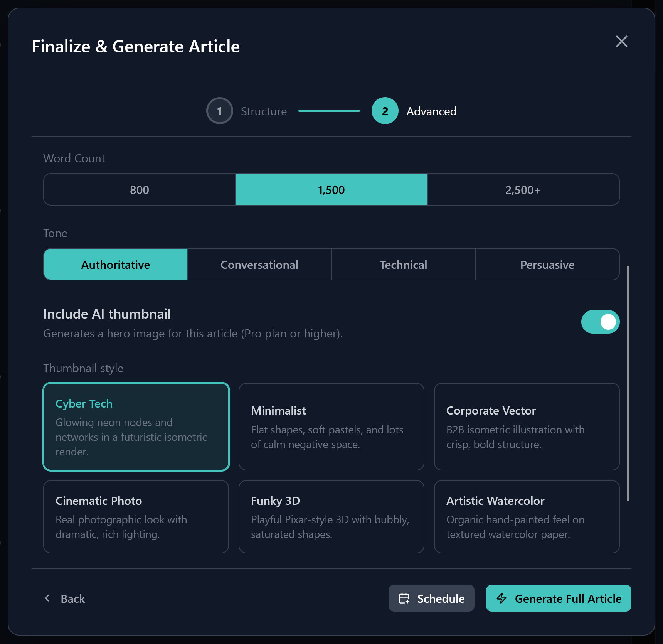Image resolution: width=663 pixels, height=644 pixels.
Task: Select the Persuasive tone
Action: (547, 265)
